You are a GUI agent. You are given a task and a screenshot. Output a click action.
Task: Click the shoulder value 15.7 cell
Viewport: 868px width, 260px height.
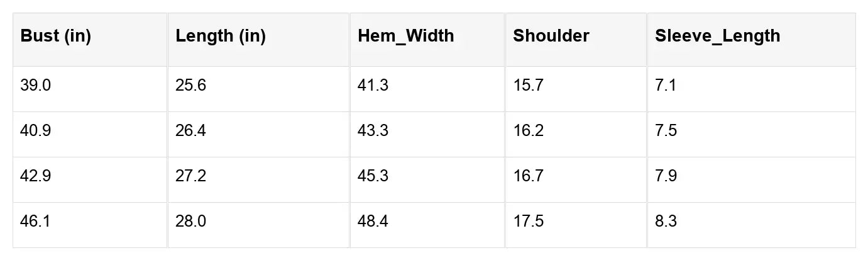[528, 86]
